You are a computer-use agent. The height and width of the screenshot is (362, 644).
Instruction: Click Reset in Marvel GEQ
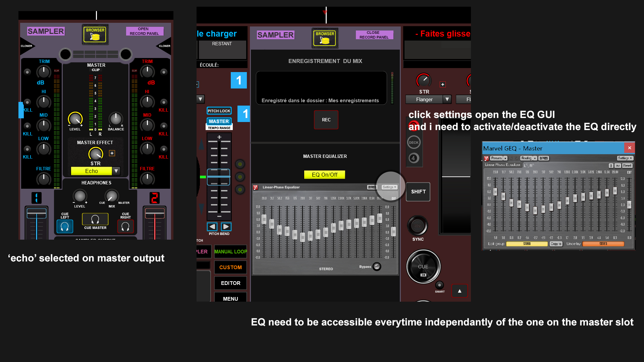627,166
